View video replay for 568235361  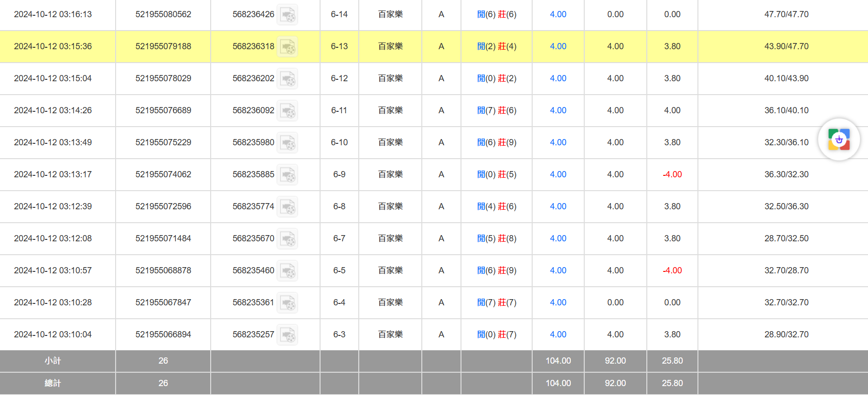[x=288, y=303]
